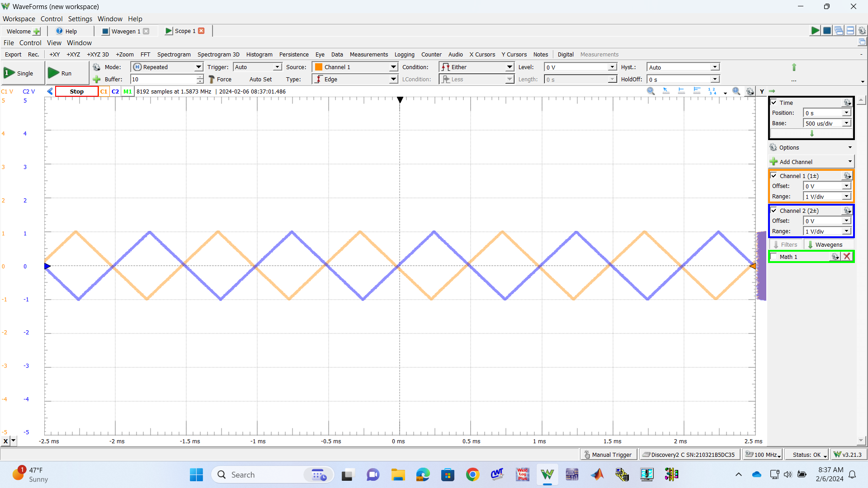This screenshot has height=488, width=868.
Task: Uncheck the Channel 1 checkbox
Action: (774, 176)
